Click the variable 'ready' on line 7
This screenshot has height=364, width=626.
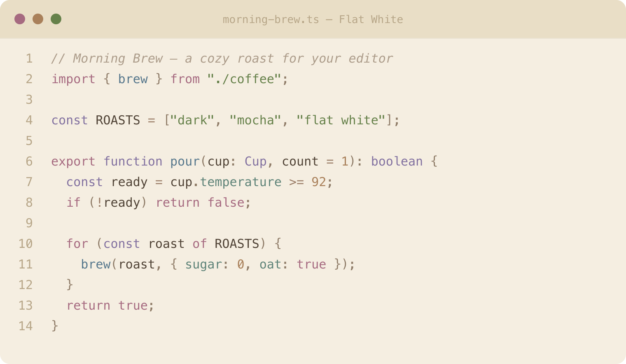129,182
